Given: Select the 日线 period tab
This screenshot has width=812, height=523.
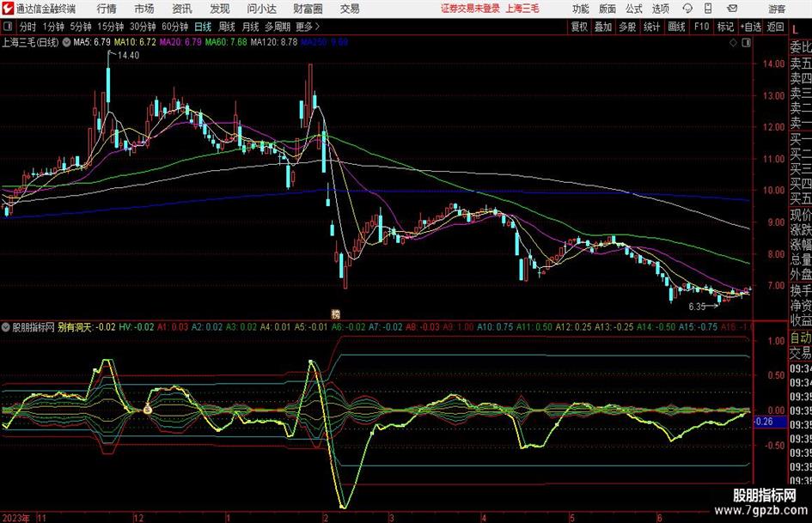Looking at the screenshot, I should point(203,27).
